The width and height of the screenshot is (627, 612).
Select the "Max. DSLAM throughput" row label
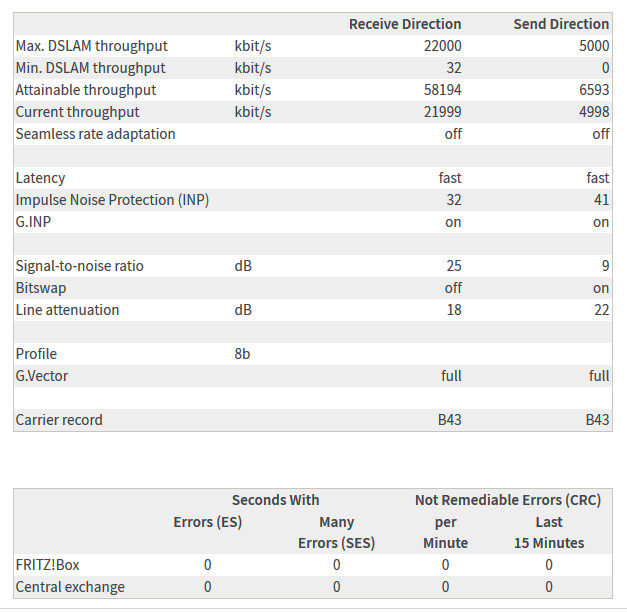coord(92,46)
